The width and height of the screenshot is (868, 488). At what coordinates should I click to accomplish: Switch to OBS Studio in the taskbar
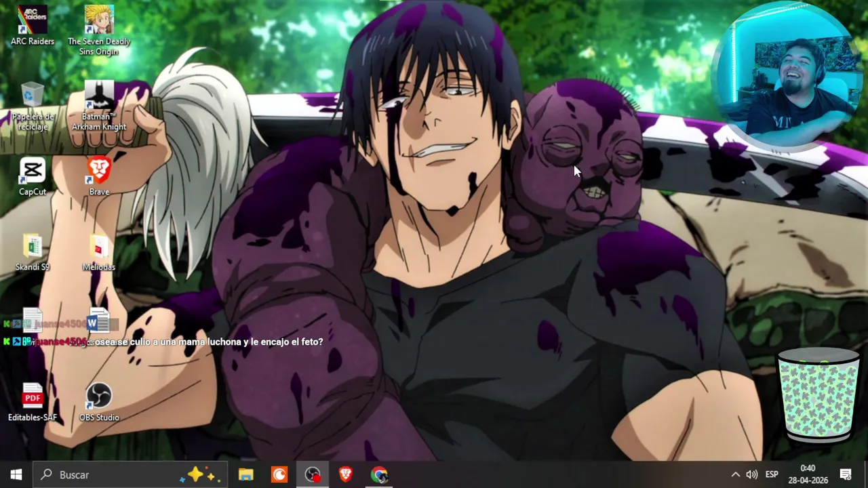tap(312, 474)
